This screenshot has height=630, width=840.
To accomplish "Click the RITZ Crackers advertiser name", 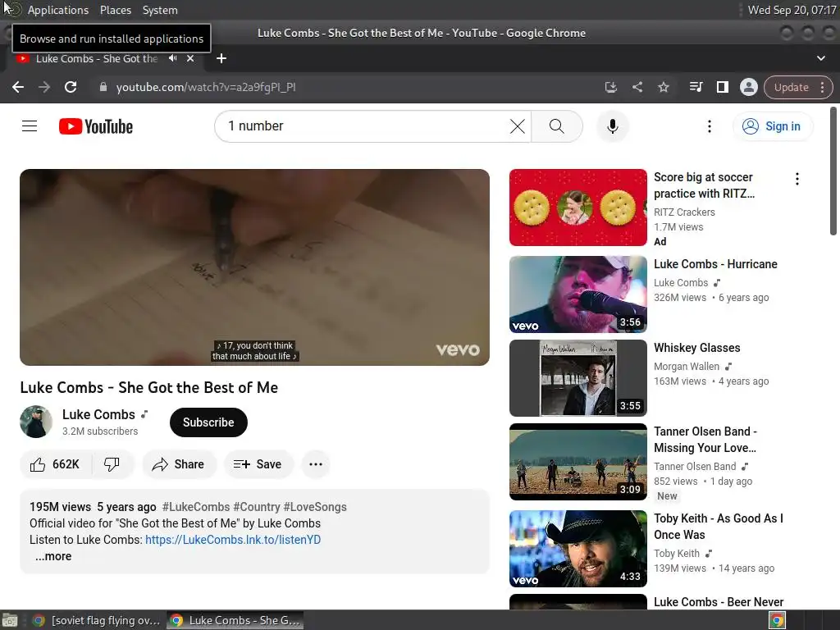I will pyautogui.click(x=684, y=212).
